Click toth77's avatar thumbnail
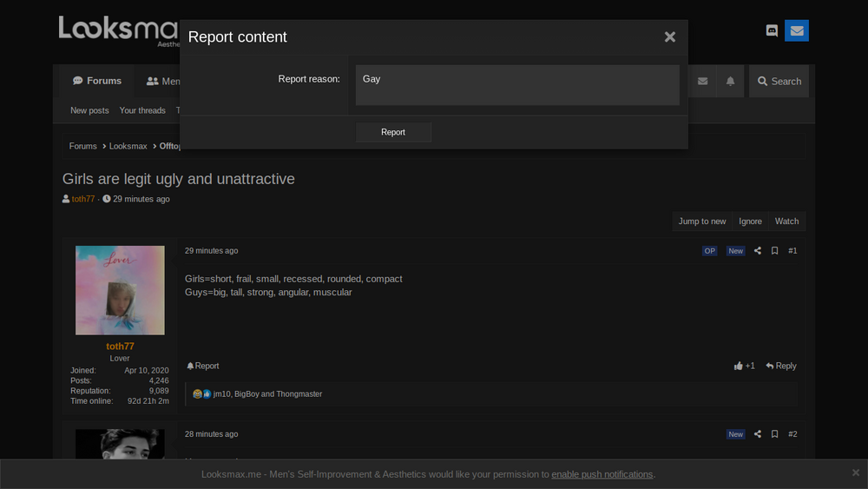The height and width of the screenshot is (489, 868). (x=120, y=290)
